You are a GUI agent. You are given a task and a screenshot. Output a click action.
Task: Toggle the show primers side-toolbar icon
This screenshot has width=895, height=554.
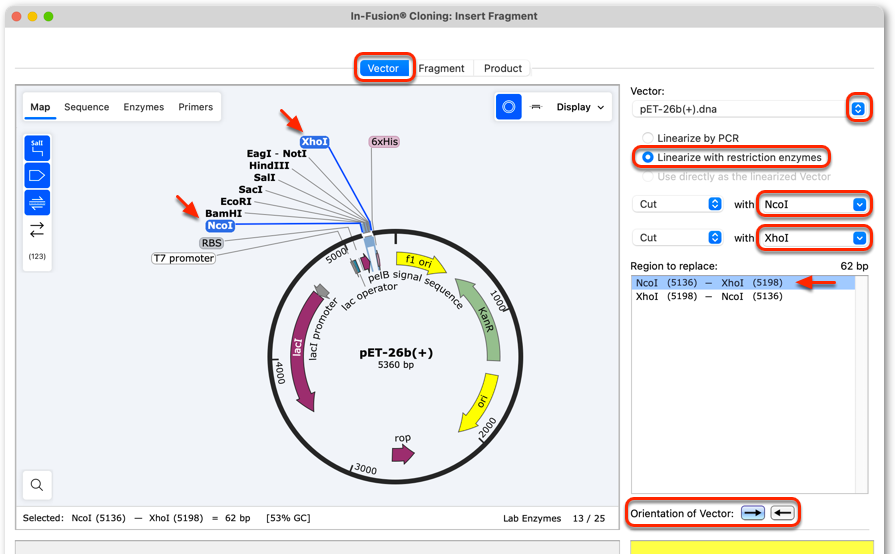37,203
